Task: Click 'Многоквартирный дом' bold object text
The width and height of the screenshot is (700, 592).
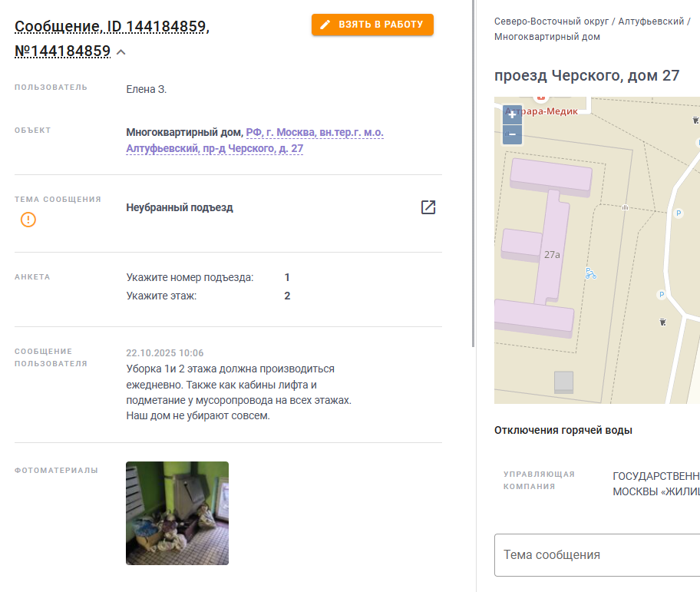Action: tap(184, 133)
